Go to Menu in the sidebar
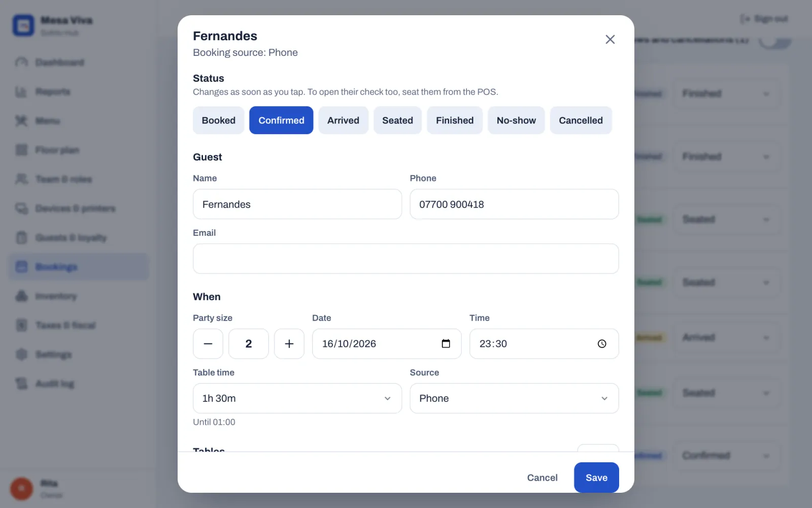Screen dimensions: 812x508 point(79,121)
